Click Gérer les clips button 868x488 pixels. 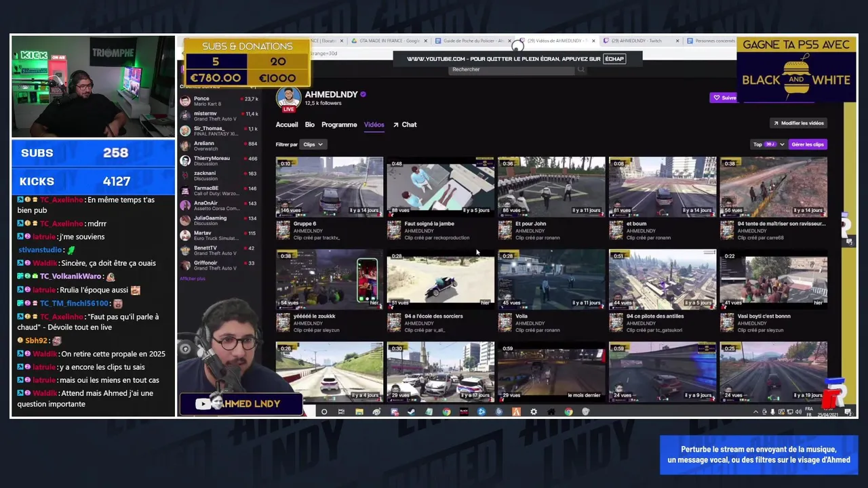(x=808, y=144)
